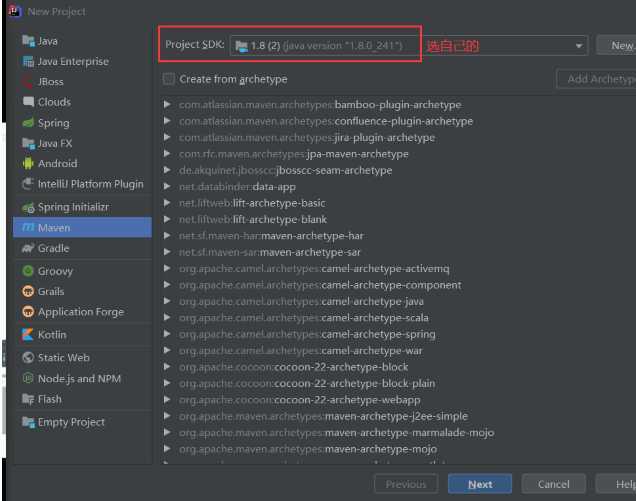
Task: Select maven-archetype-marmalade-mojo row text
Action: [337, 432]
